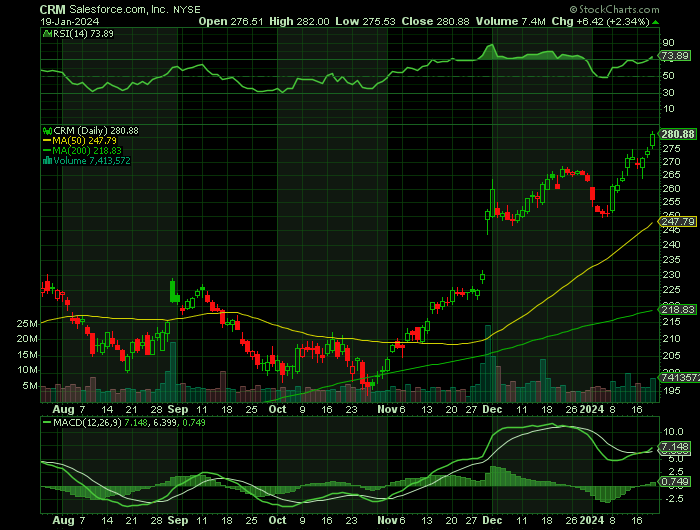Image resolution: width=700 pixels, height=530 pixels.
Task: Click the 5M label on the volume axis
Action: pos(30,386)
